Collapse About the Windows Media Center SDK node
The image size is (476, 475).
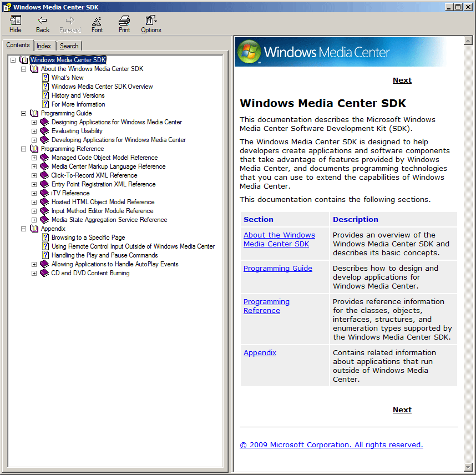tap(23, 69)
